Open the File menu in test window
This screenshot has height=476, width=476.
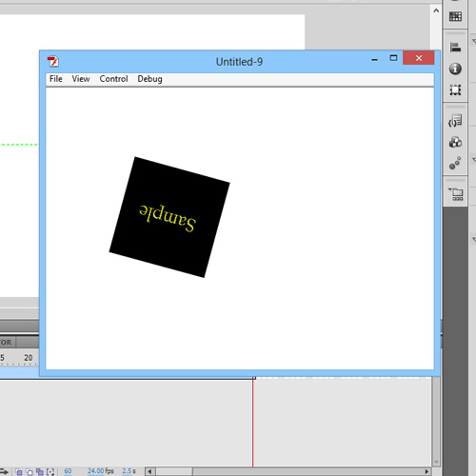pos(56,79)
